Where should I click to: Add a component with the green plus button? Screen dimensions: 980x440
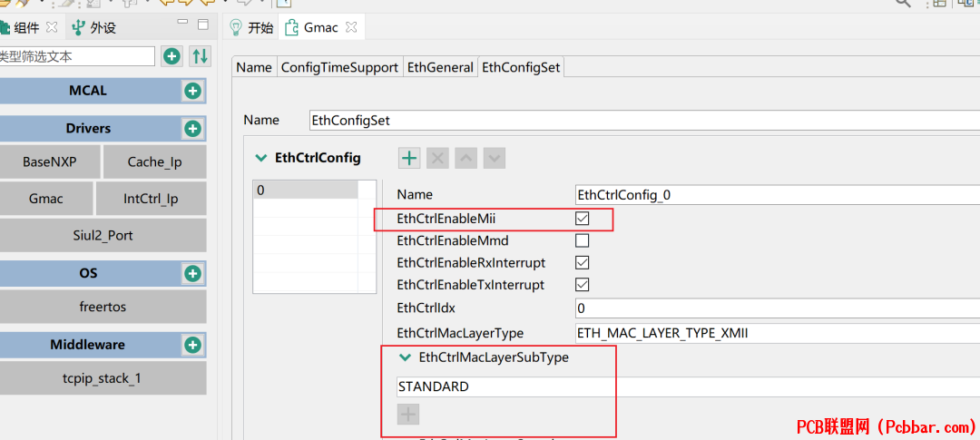171,56
